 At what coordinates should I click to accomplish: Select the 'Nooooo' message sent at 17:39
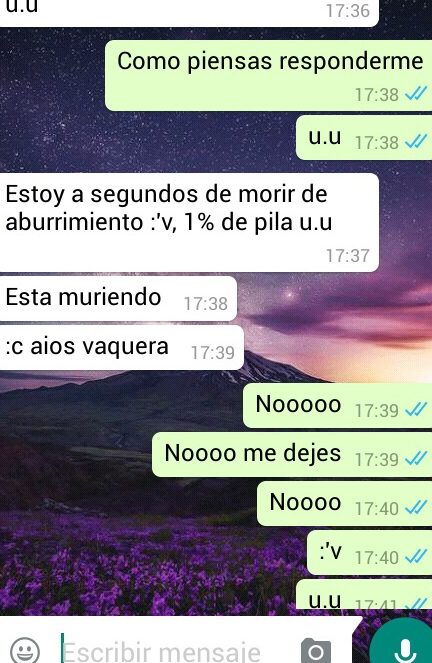(x=337, y=405)
